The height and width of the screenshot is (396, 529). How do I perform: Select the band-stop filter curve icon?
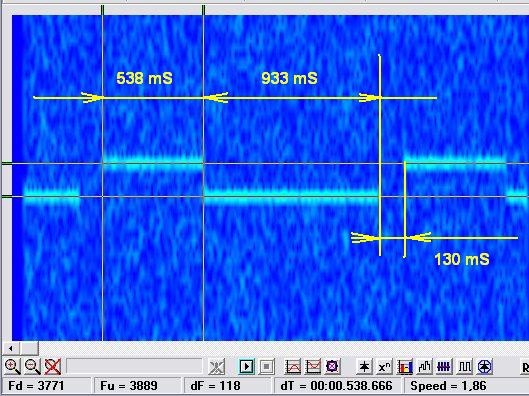[313, 366]
